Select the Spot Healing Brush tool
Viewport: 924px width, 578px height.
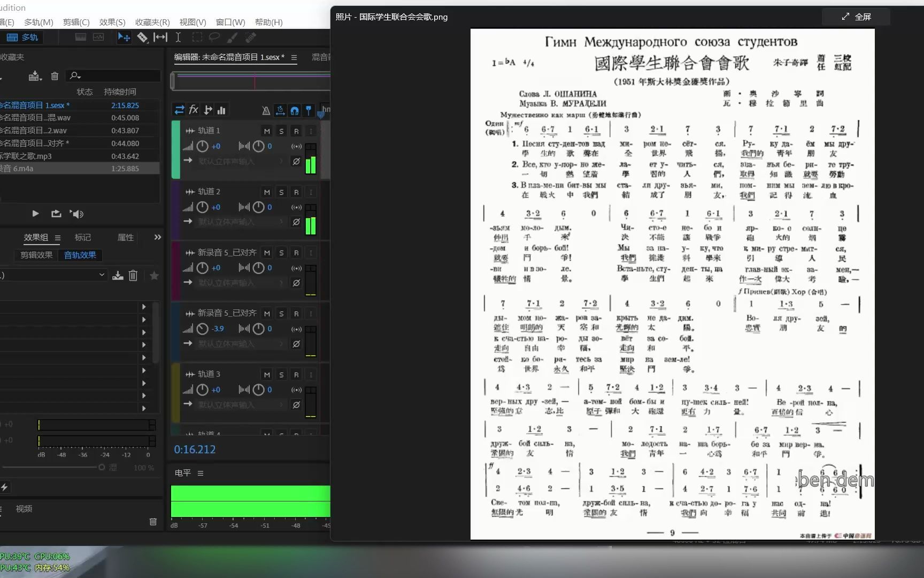(250, 37)
